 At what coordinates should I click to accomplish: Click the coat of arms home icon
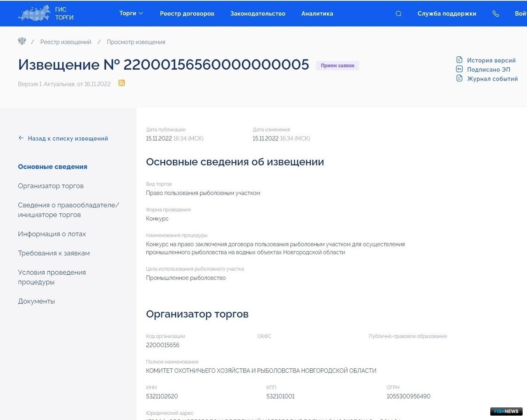click(22, 42)
